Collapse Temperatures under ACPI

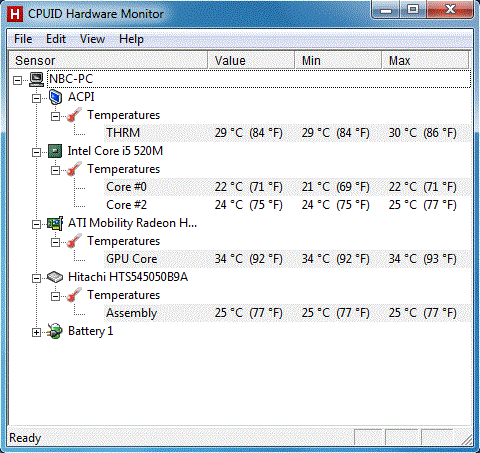[x=55, y=116]
